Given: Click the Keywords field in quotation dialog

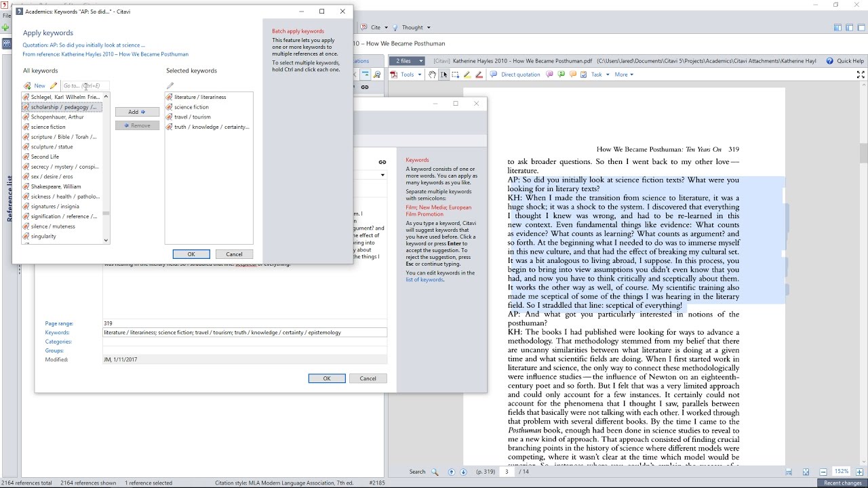Looking at the screenshot, I should 245,333.
